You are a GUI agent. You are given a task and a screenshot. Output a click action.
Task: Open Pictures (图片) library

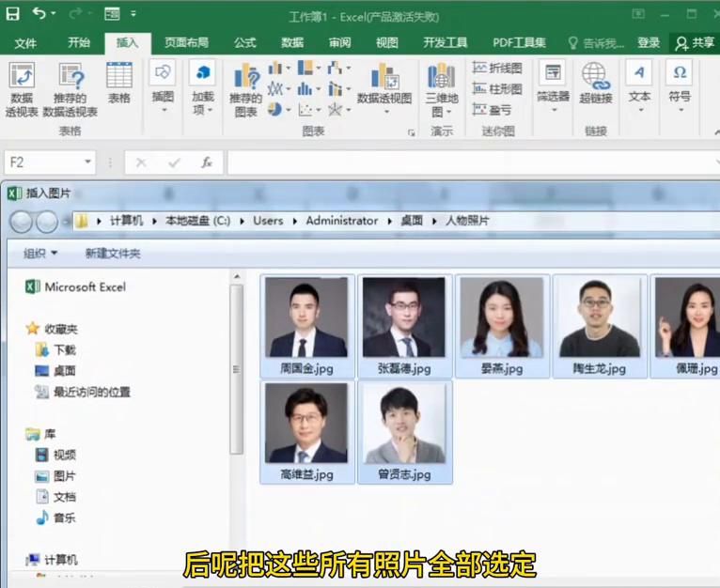pyautogui.click(x=55, y=476)
